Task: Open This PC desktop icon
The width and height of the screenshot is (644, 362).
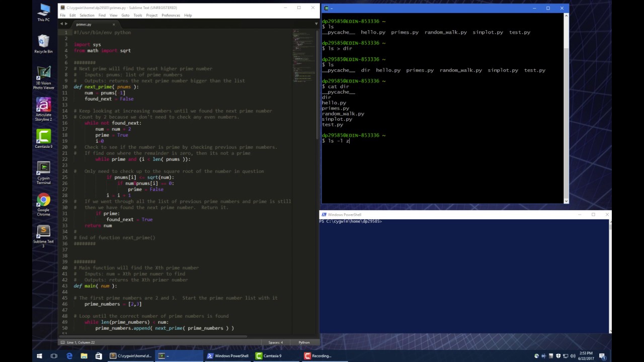Action: [x=43, y=13]
